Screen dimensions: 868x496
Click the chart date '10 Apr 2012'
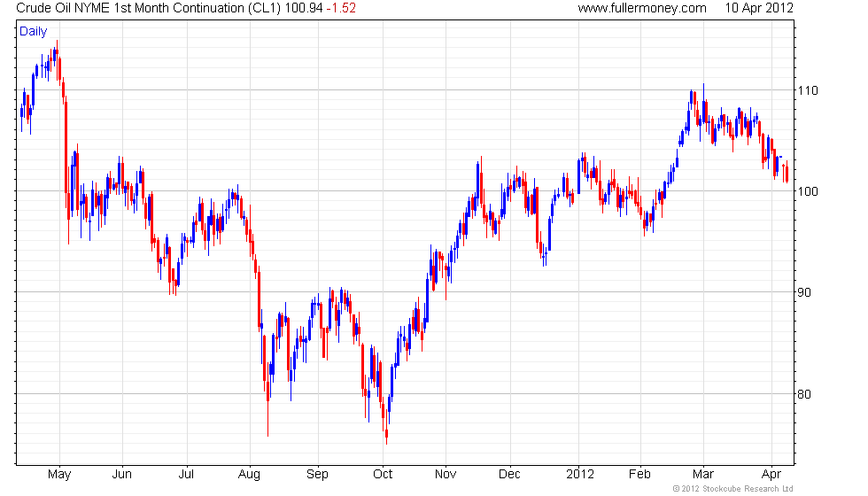[759, 8]
